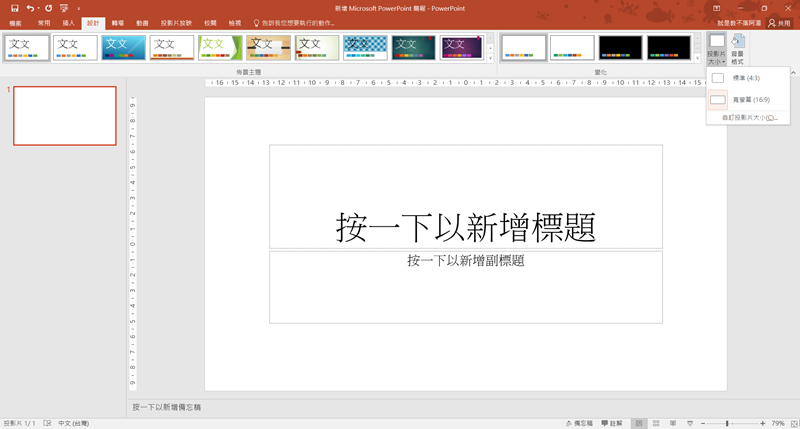
Task: Switch to Slide Sorter view in status bar
Action: coord(656,423)
